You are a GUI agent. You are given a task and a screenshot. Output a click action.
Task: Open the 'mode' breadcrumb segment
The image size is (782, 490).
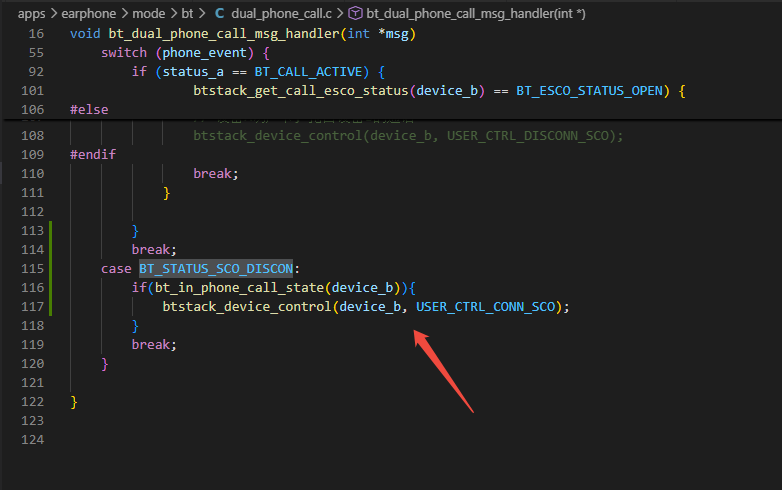click(149, 13)
